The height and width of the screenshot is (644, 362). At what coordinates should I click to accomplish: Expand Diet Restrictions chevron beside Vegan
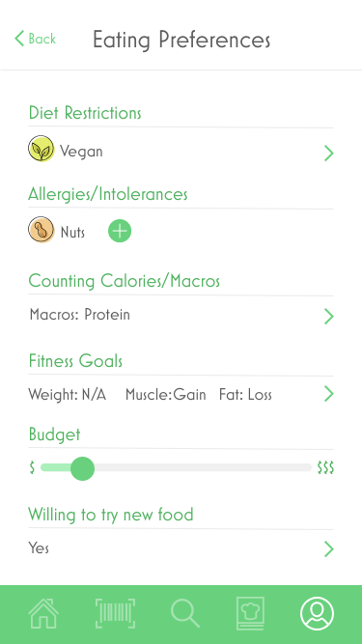(x=329, y=154)
